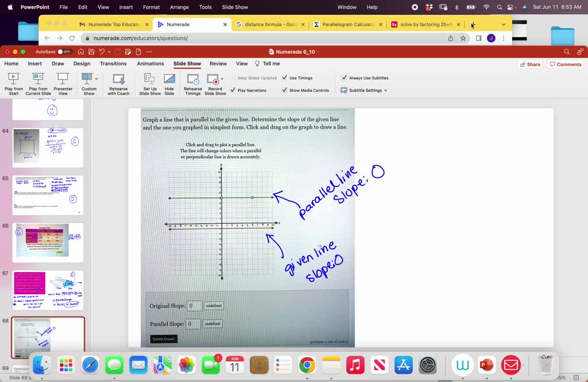This screenshot has width=588, height=382.
Task: Open Rehearse with Coach
Action: pos(118,84)
